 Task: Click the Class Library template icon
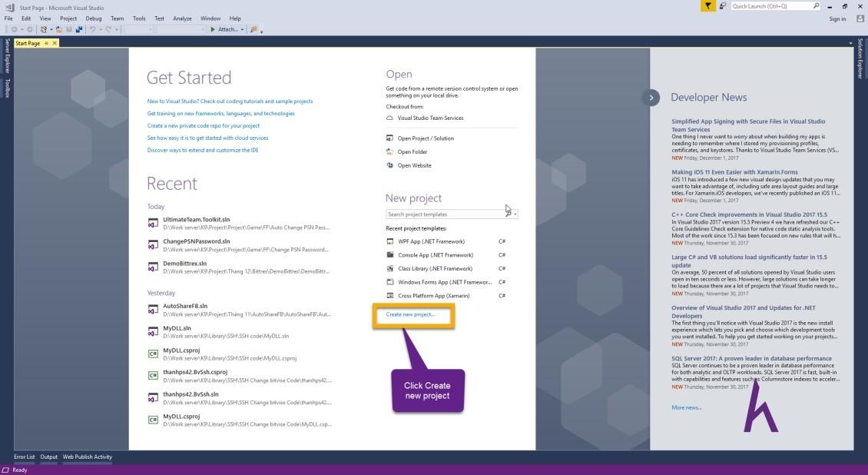[x=389, y=268]
